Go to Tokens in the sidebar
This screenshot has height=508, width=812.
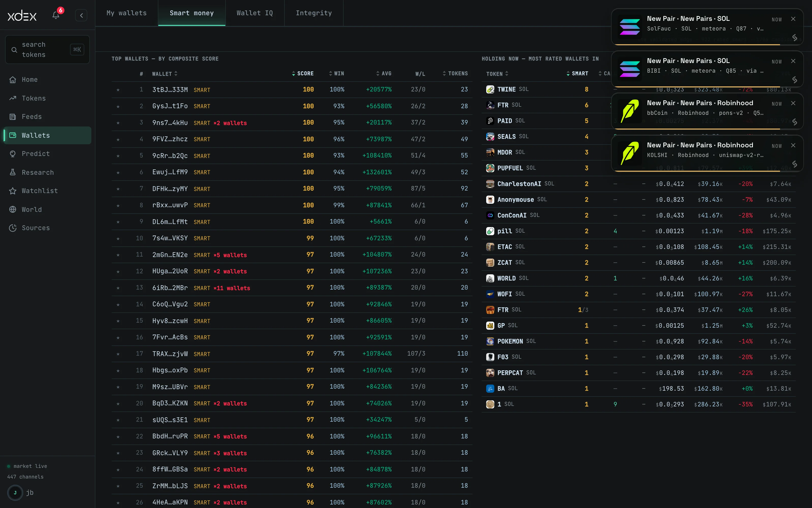pos(47,98)
